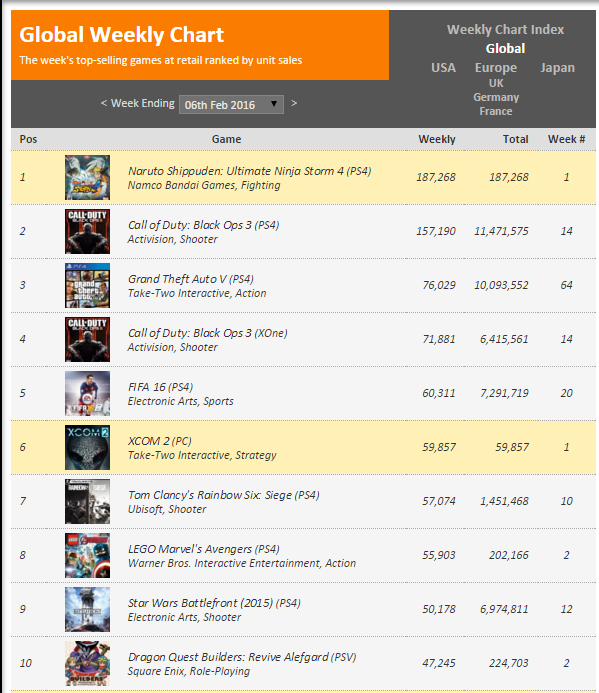Go to previous week with left arrow
This screenshot has height=693, width=599.
[x=104, y=103]
